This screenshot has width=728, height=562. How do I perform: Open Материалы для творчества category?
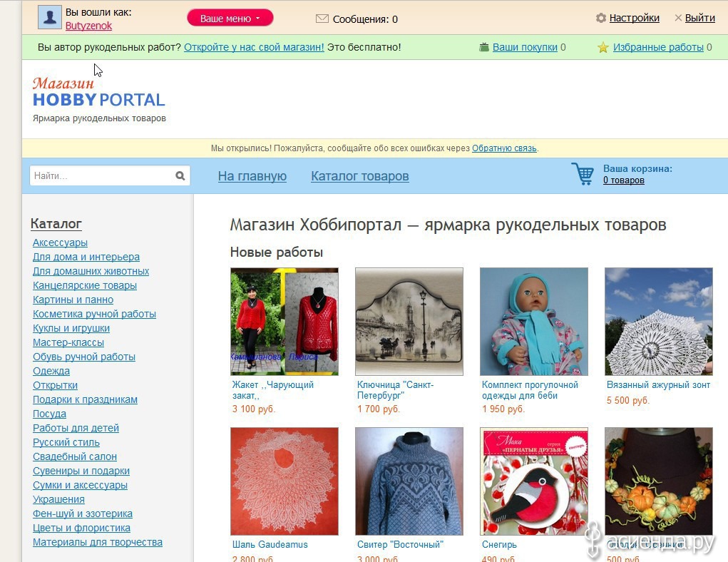point(98,542)
